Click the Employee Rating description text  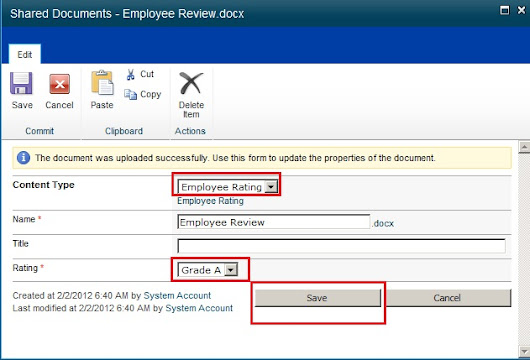pos(210,201)
